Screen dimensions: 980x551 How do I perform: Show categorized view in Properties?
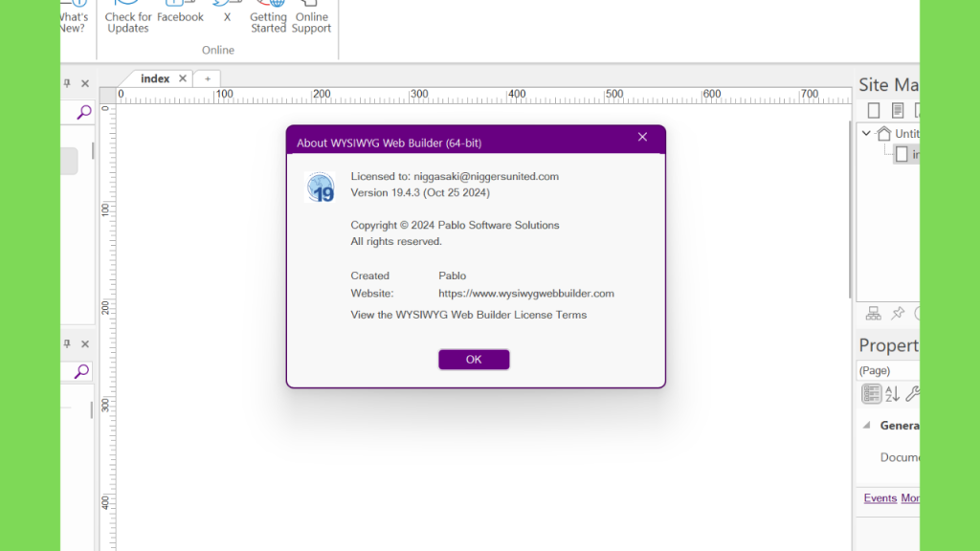click(x=871, y=393)
